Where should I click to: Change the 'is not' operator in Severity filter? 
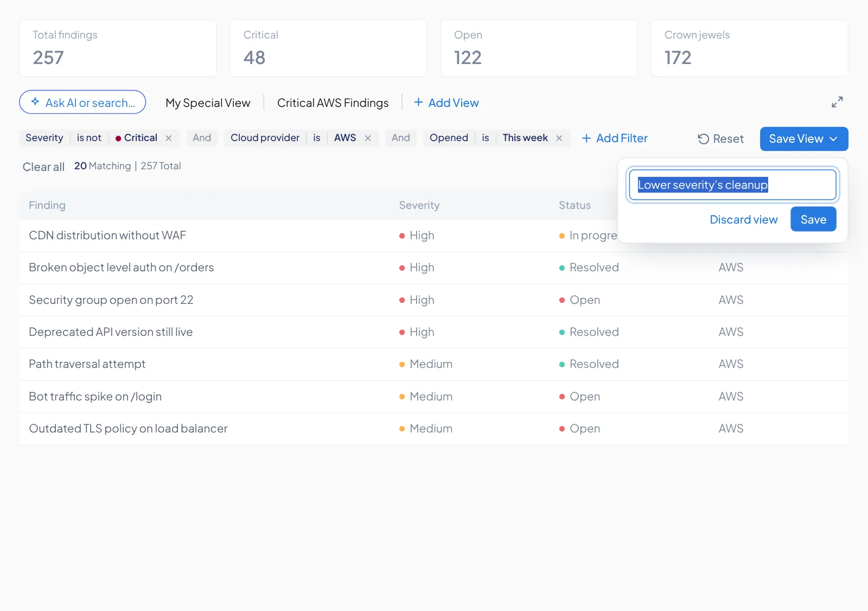coord(89,138)
